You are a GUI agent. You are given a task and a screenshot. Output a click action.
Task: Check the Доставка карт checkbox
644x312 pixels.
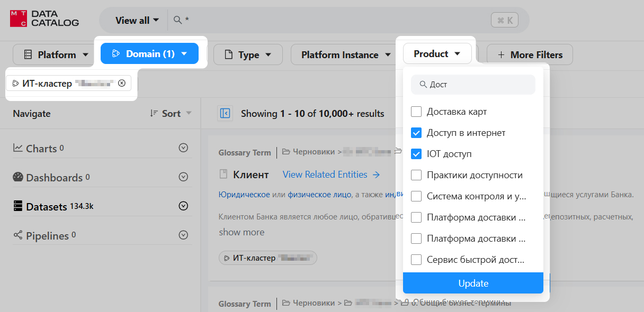tap(416, 112)
